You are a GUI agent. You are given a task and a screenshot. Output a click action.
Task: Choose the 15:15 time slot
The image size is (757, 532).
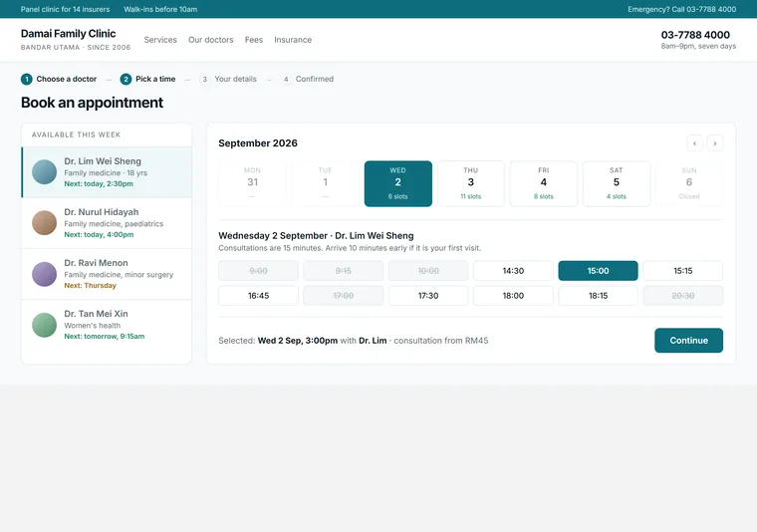[683, 271]
